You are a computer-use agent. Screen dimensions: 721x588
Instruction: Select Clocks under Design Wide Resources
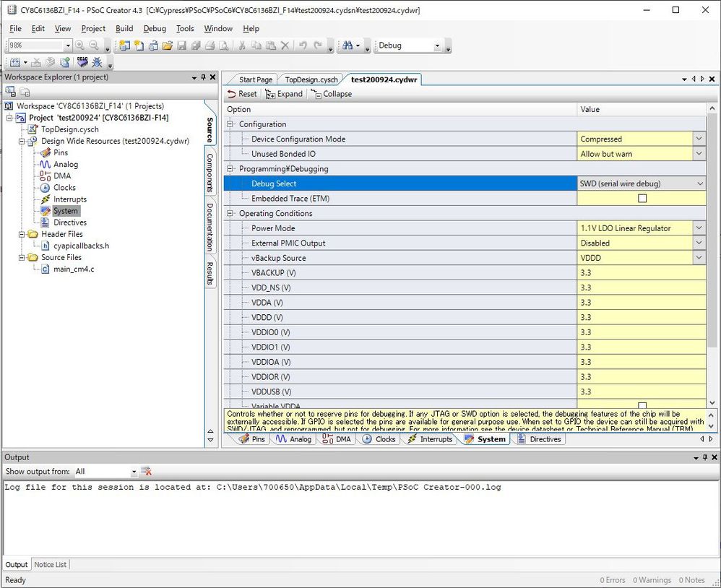tap(64, 187)
